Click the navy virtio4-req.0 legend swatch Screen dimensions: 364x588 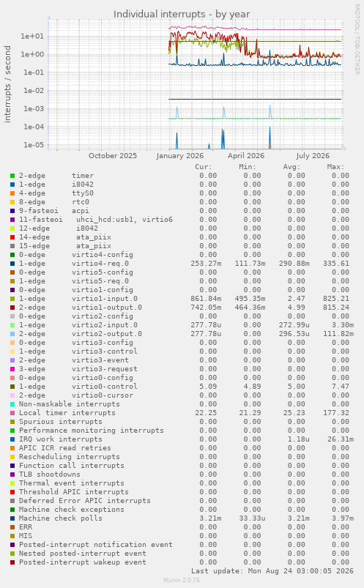click(12, 264)
